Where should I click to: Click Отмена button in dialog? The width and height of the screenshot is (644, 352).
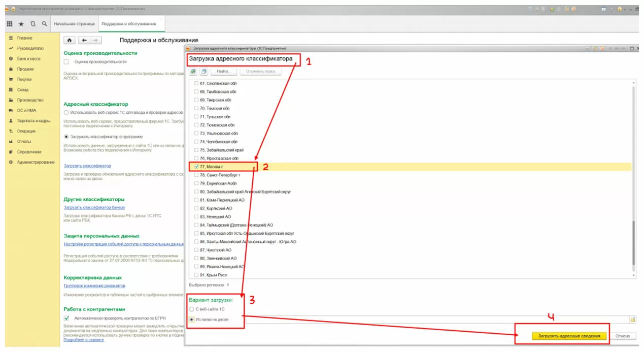(x=623, y=336)
